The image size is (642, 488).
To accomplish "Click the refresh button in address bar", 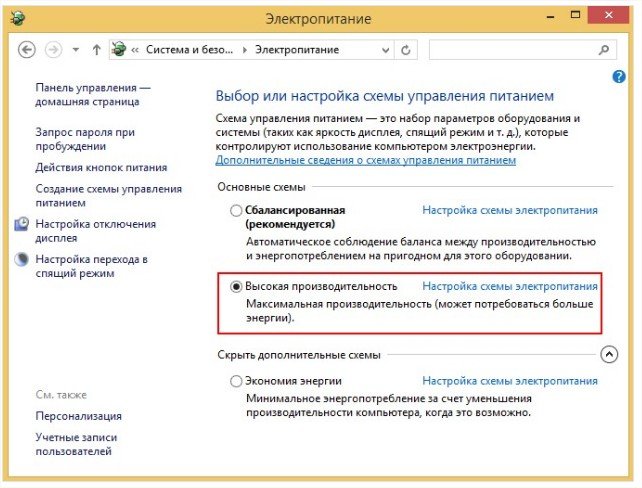I will (x=406, y=49).
